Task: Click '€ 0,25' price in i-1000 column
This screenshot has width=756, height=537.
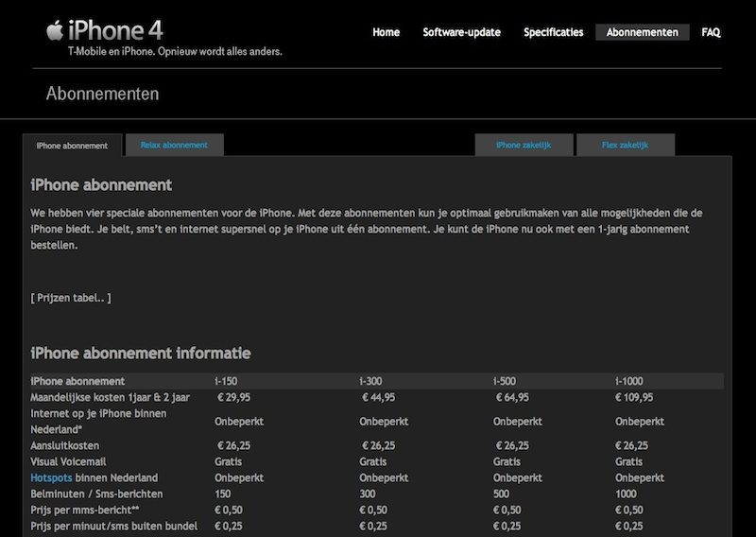Action: [x=629, y=526]
